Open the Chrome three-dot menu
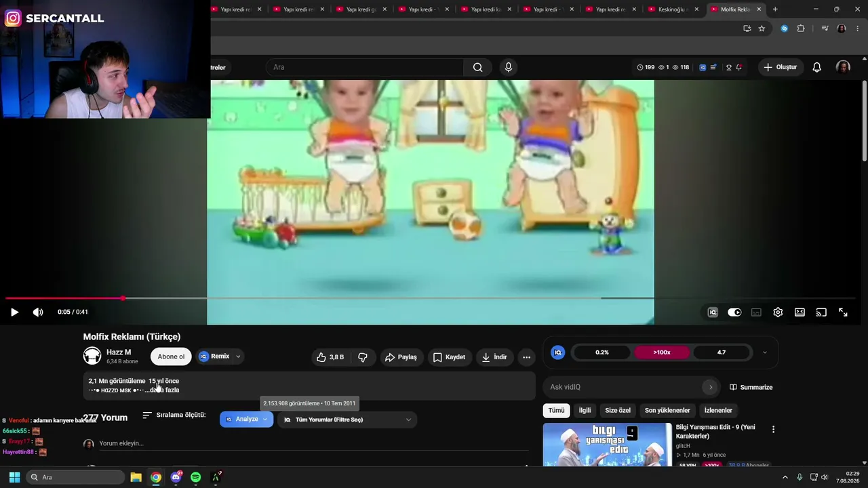The height and width of the screenshot is (488, 868). click(858, 28)
